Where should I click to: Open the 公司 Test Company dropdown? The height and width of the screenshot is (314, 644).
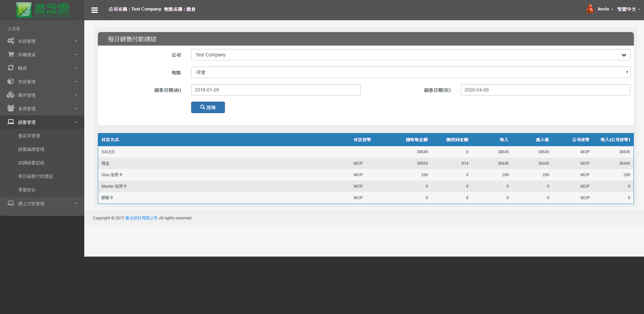[x=410, y=55]
